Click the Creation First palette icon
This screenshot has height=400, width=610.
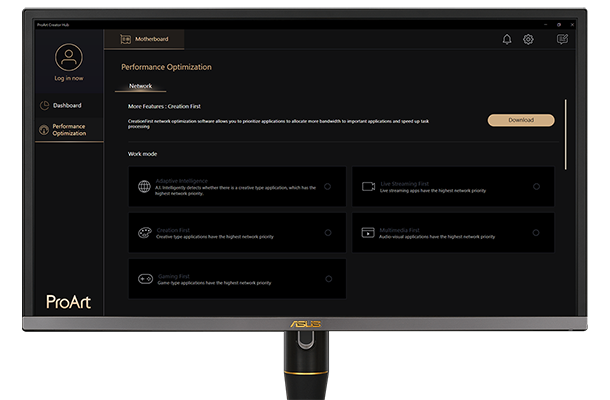coord(145,233)
